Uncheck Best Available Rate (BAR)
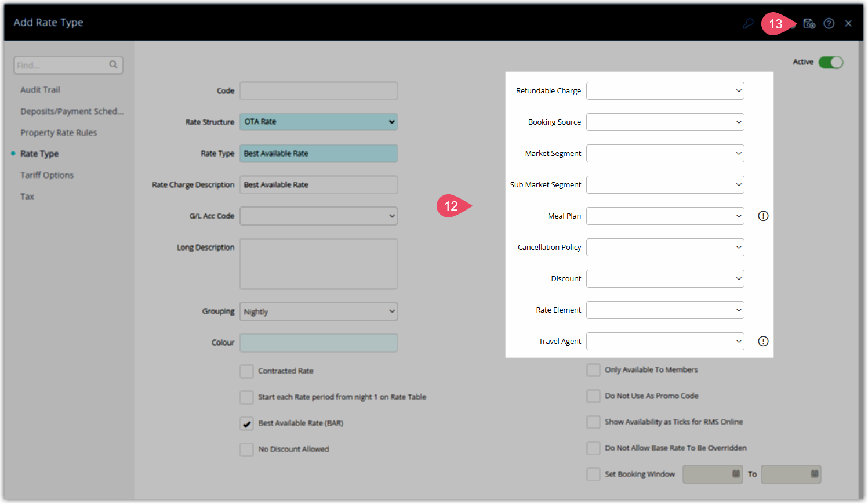Viewport: 868px width, 504px height. coord(246,423)
